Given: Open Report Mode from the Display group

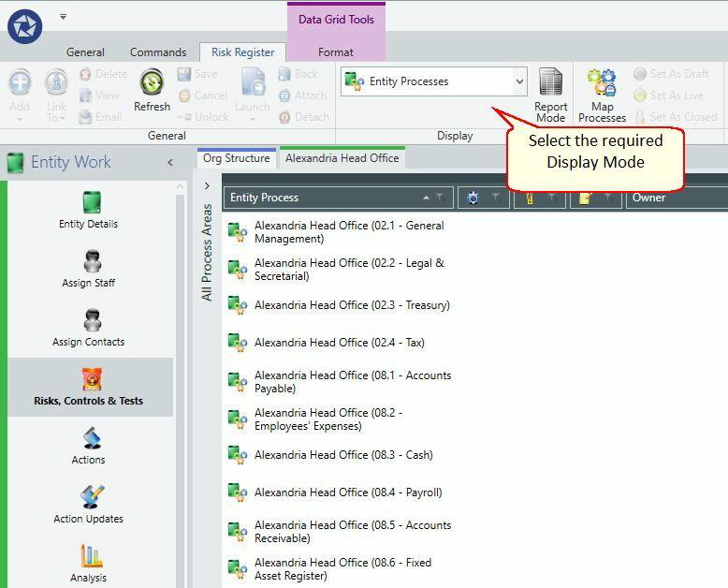Looking at the screenshot, I should [x=550, y=95].
